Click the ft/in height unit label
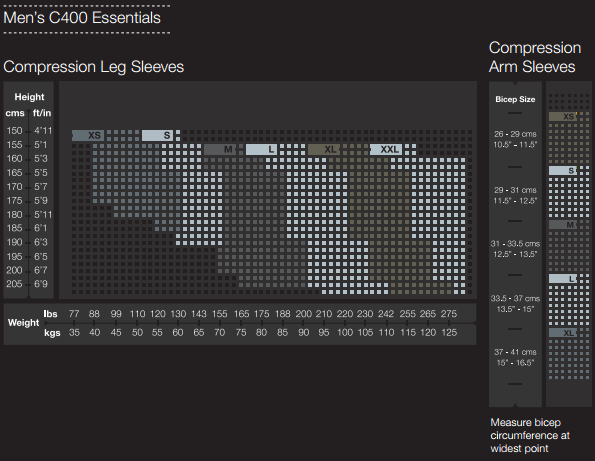595x461 pixels. [x=42, y=113]
